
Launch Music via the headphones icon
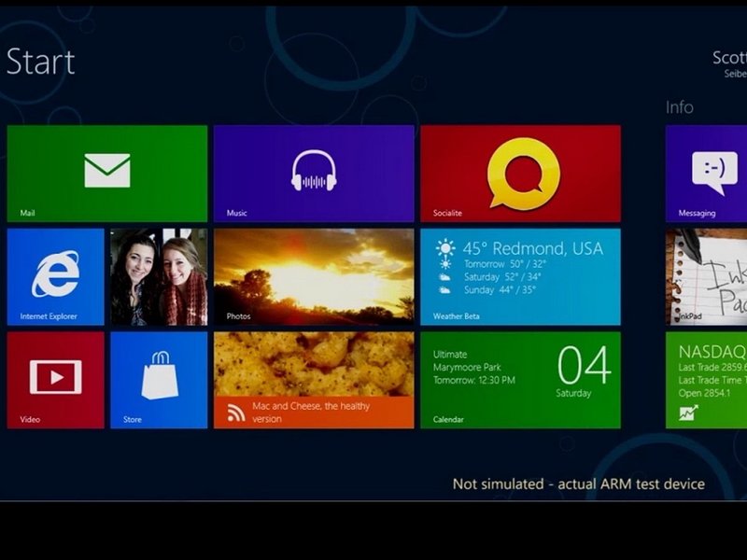coord(314,171)
